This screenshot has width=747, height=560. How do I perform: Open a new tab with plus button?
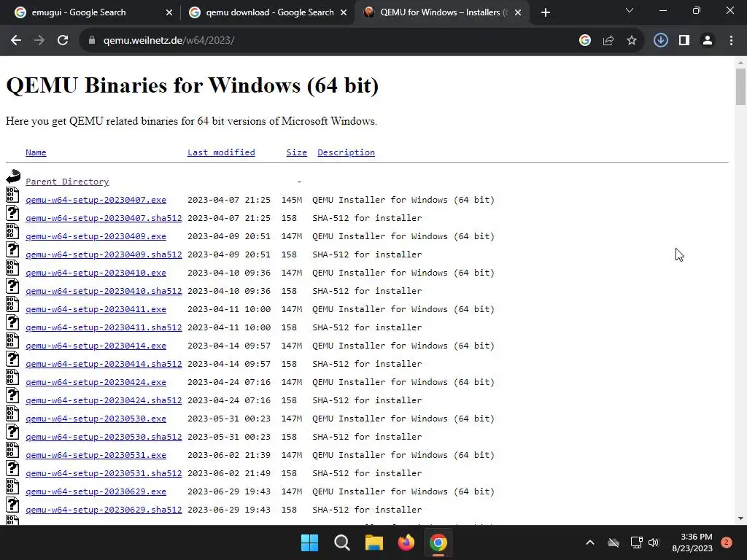point(546,13)
